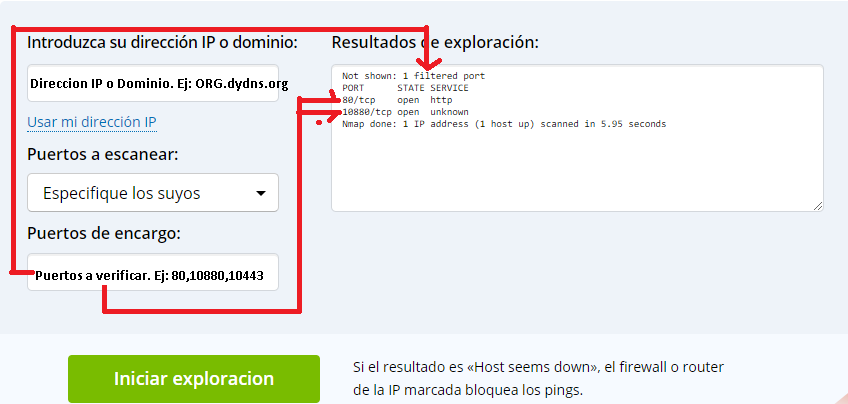This screenshot has height=404, width=848.
Task: Click the "10880/tcp open unknown" result line
Action: pos(405,112)
